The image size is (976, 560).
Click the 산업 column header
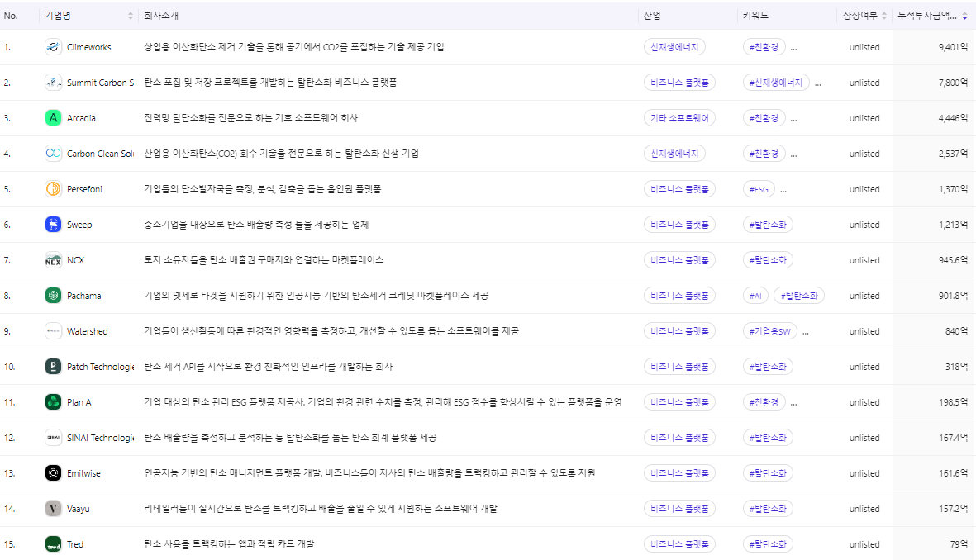click(652, 16)
